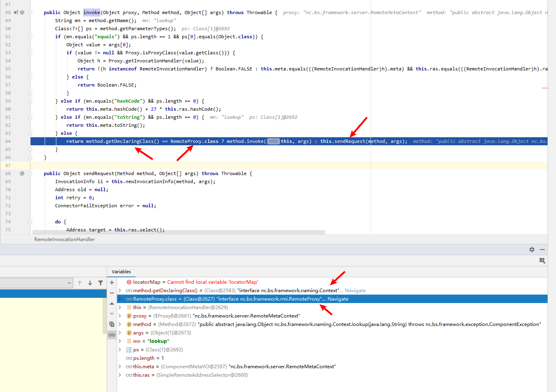
Task: Open the debug panel settings gear
Action: click(532, 250)
